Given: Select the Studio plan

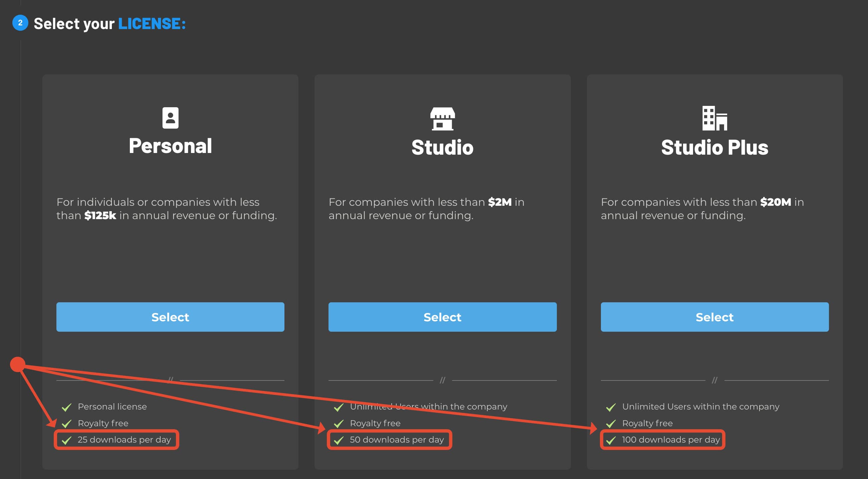Looking at the screenshot, I should (x=442, y=317).
